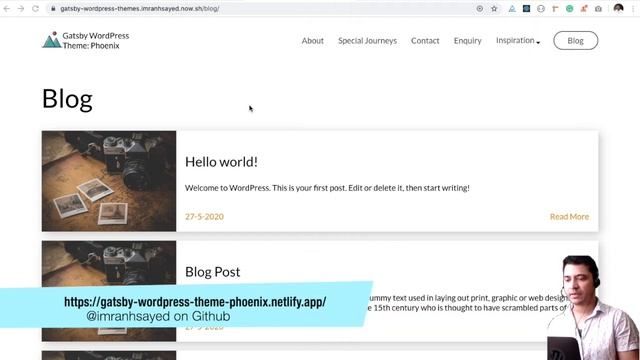Open the camera screenshot extension icon
This screenshot has width=640, height=360.
point(598,9)
